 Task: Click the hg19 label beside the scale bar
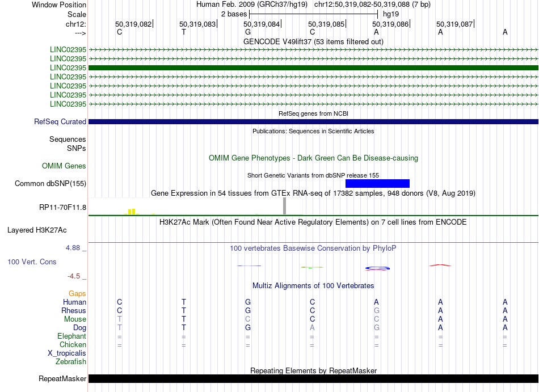391,14
